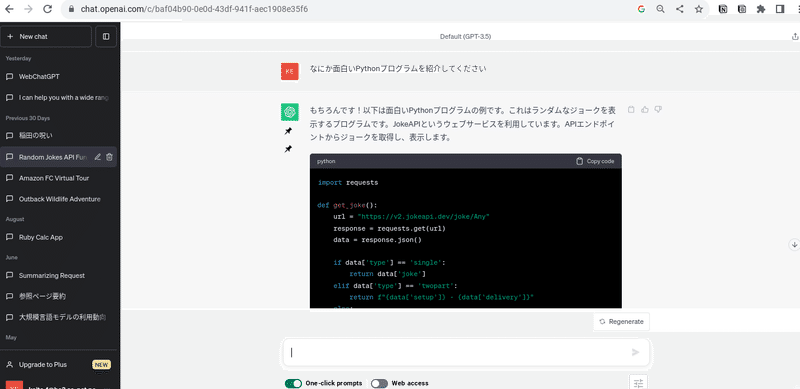
Task: Disable the One-click prompts toggle
Action: point(293,383)
